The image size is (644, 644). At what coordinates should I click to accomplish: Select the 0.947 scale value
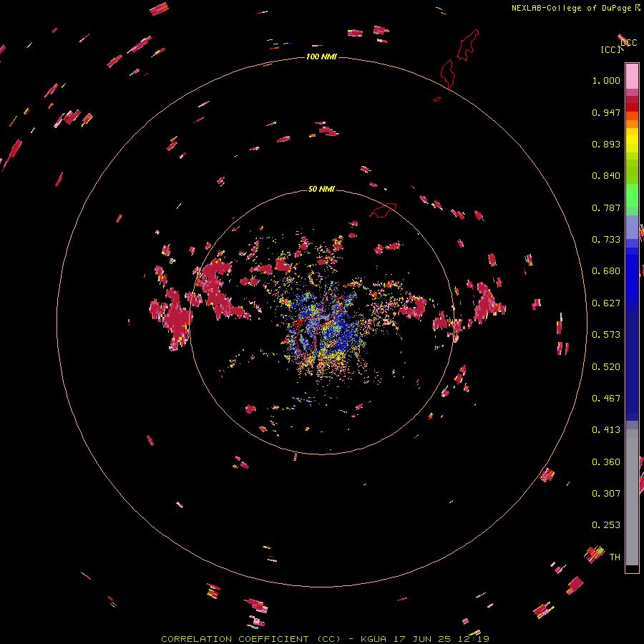[606, 112]
